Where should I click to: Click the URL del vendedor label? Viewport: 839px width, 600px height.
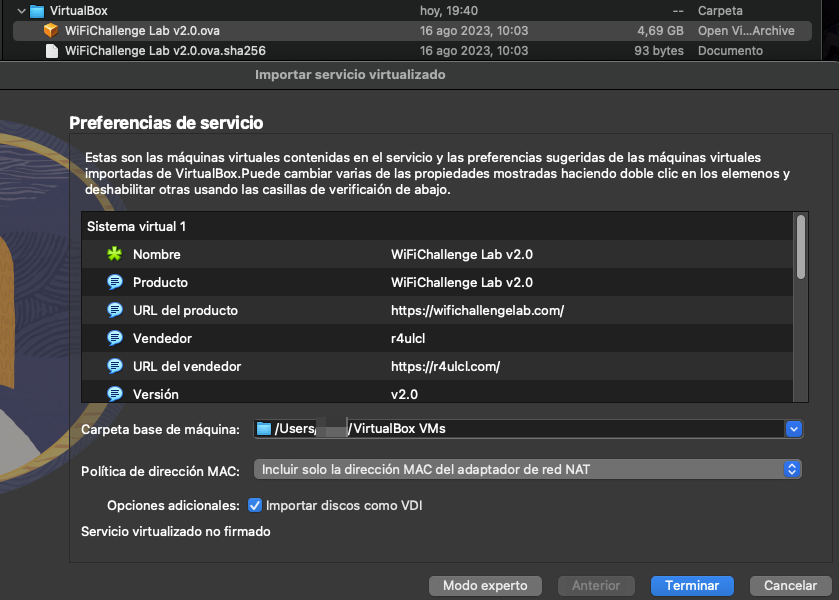point(187,366)
